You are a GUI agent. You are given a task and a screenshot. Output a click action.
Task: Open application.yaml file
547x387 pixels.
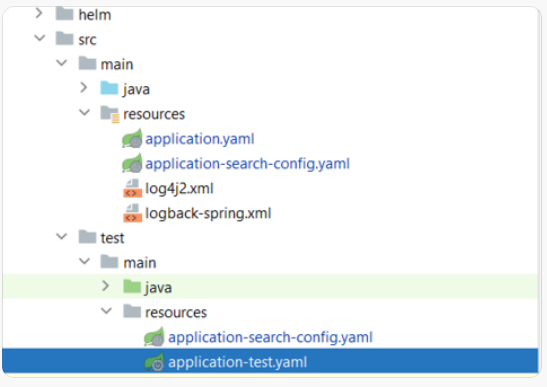tap(200, 139)
